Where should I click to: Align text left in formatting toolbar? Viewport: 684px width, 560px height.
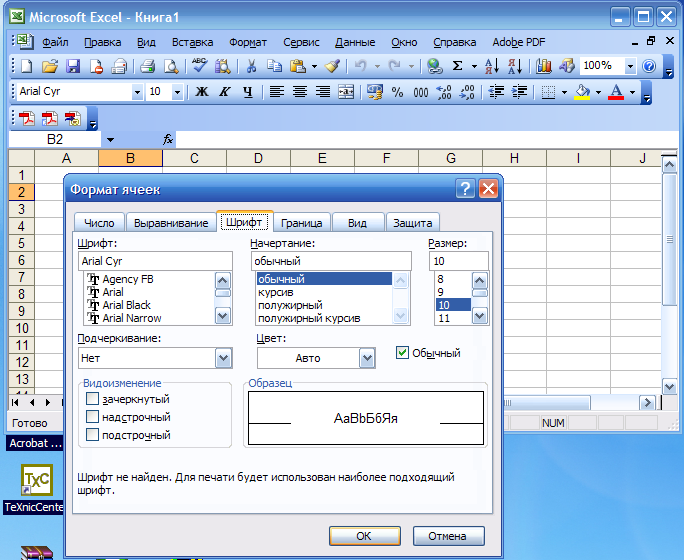[x=277, y=92]
